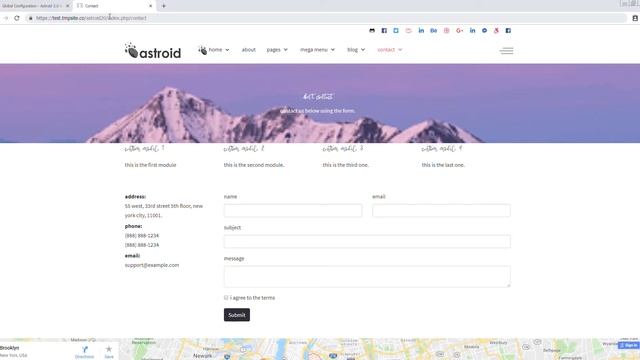Click the lock icon in address bar
This screenshot has height=360, width=640.
(x=30, y=18)
